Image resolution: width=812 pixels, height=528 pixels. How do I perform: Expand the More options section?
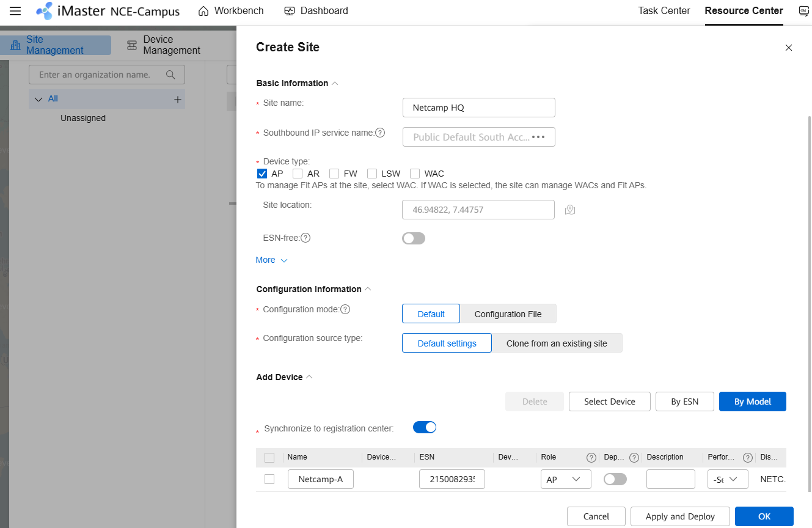click(x=271, y=260)
